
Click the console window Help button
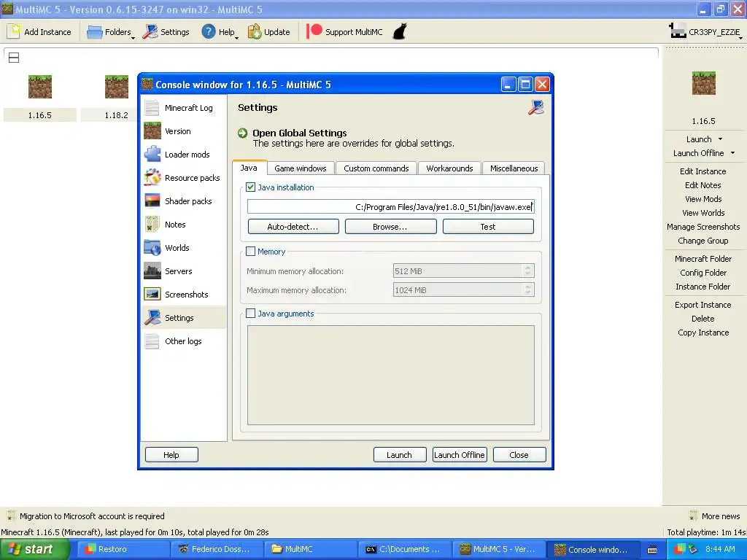[x=171, y=455]
